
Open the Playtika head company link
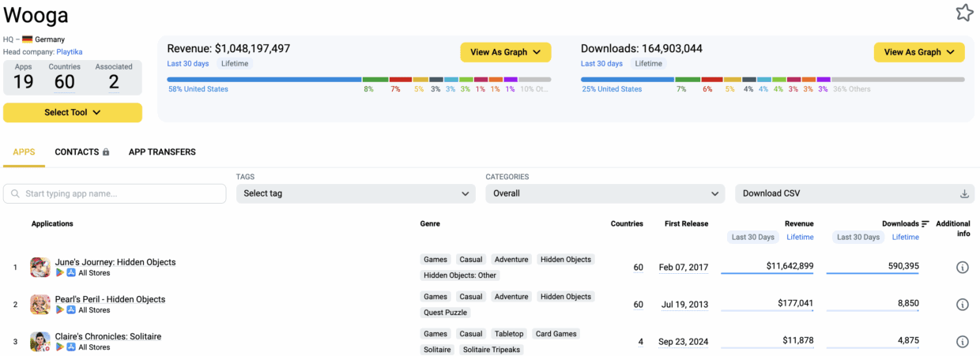tap(70, 51)
